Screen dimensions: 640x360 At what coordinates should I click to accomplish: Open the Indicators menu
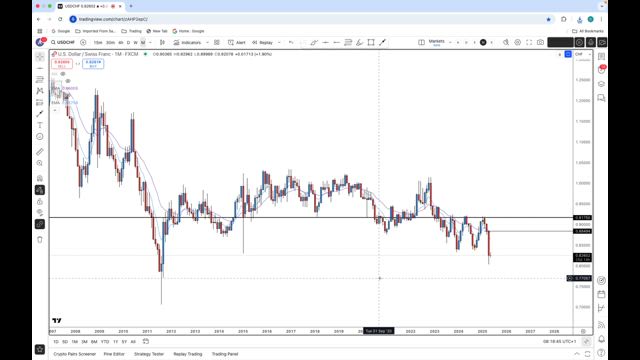pos(187,42)
